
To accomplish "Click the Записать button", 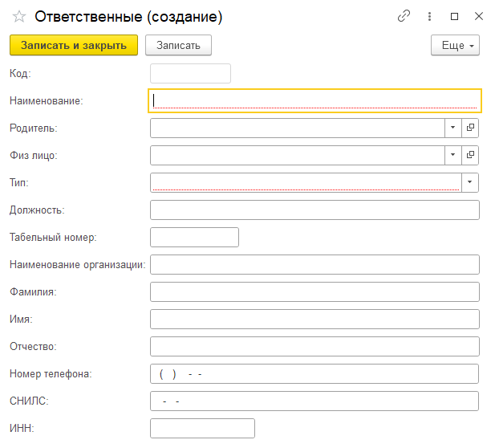I will click(178, 45).
